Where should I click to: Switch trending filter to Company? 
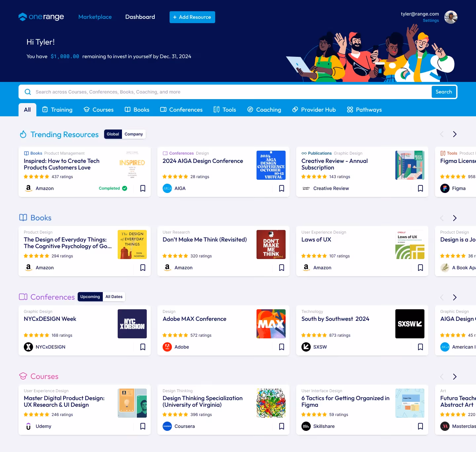pyautogui.click(x=134, y=134)
